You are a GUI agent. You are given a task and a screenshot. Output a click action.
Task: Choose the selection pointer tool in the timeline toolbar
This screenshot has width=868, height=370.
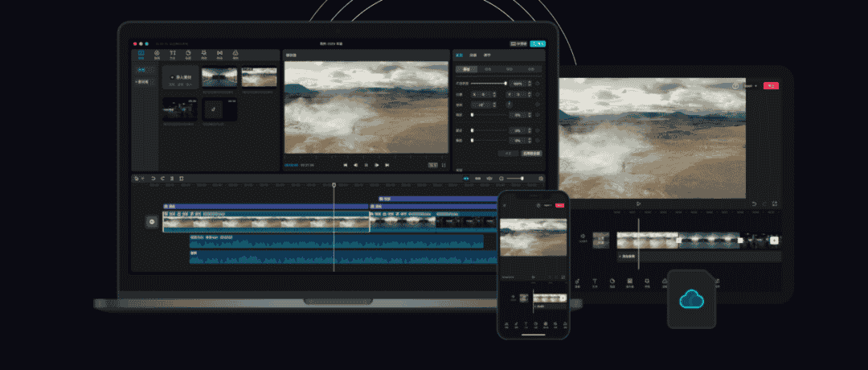tap(137, 179)
